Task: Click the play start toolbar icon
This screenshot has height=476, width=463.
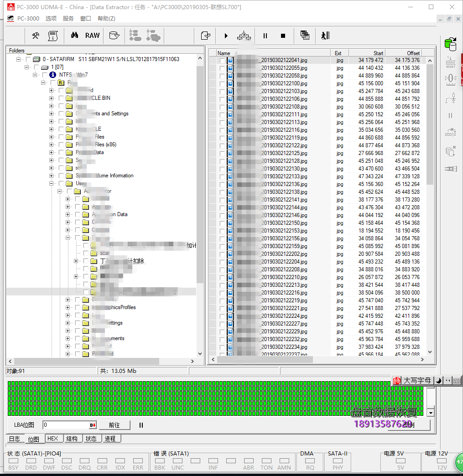Action: 226,36
